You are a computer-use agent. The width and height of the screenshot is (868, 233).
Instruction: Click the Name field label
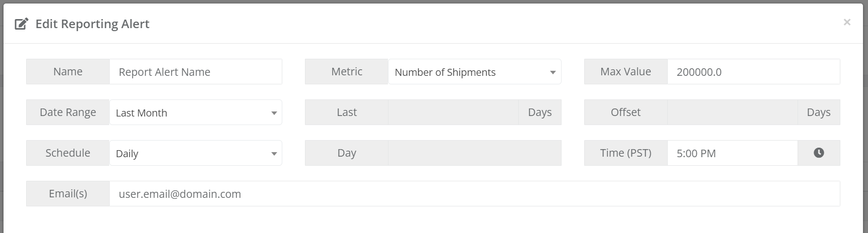click(68, 72)
